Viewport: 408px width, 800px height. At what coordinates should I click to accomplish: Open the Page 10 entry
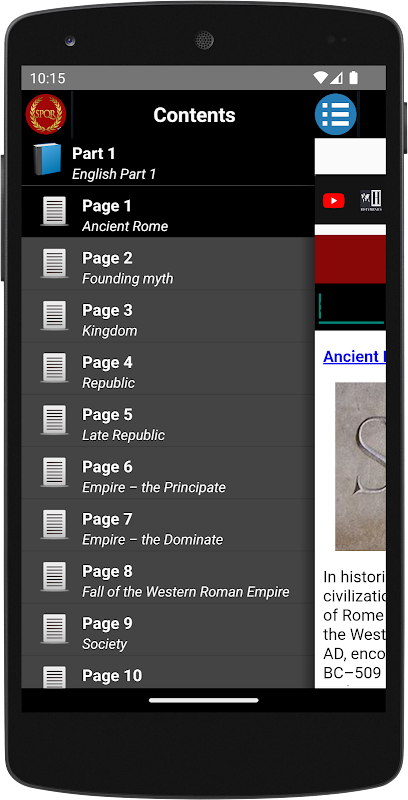click(168, 672)
